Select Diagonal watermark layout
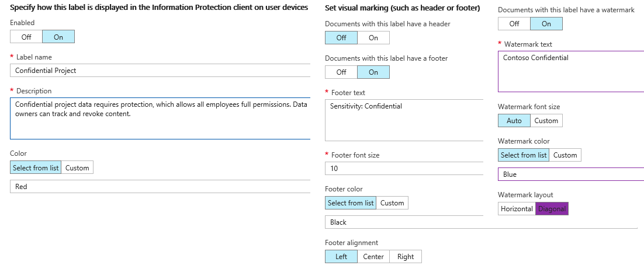The image size is (644, 269). pos(552,209)
